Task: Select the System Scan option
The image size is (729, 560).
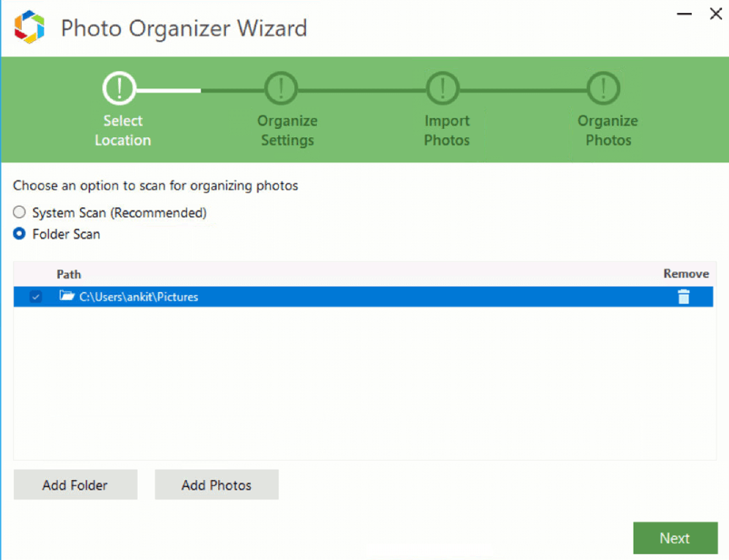Action: point(19,212)
